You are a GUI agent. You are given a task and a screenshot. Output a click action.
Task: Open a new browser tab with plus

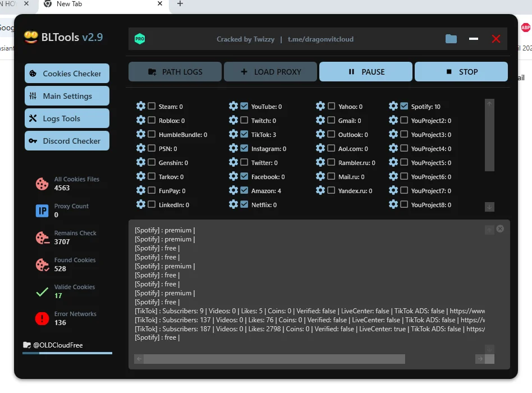[180, 4]
